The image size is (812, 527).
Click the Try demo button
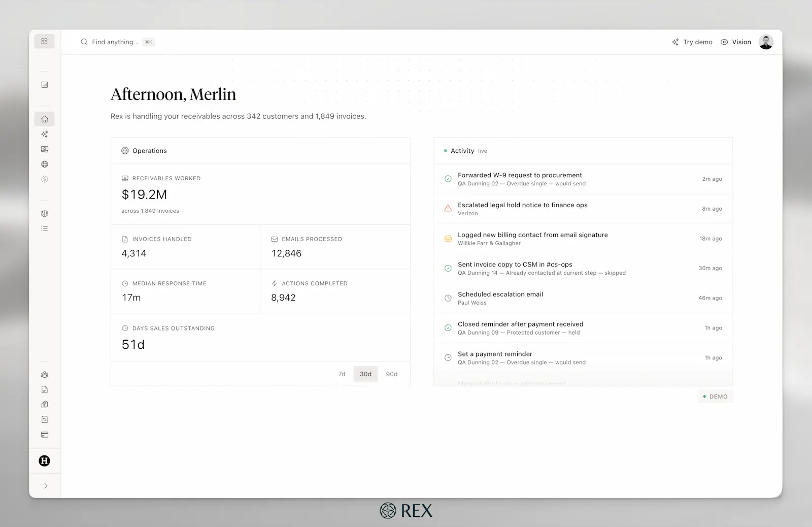(692, 42)
